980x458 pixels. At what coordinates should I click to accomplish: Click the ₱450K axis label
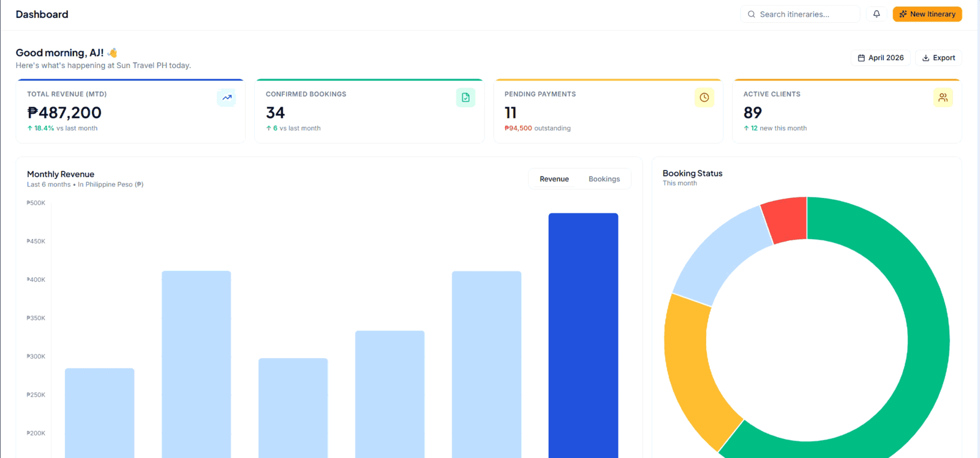click(x=36, y=242)
